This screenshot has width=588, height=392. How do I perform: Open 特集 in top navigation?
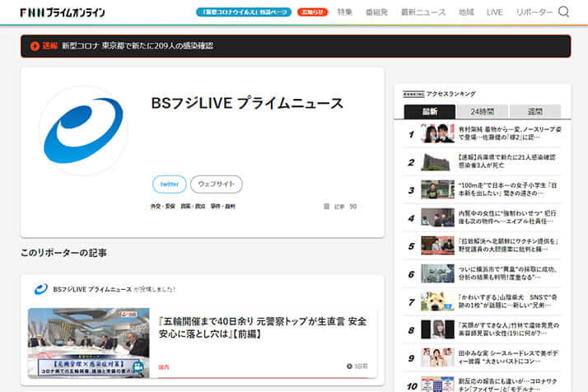point(344,12)
